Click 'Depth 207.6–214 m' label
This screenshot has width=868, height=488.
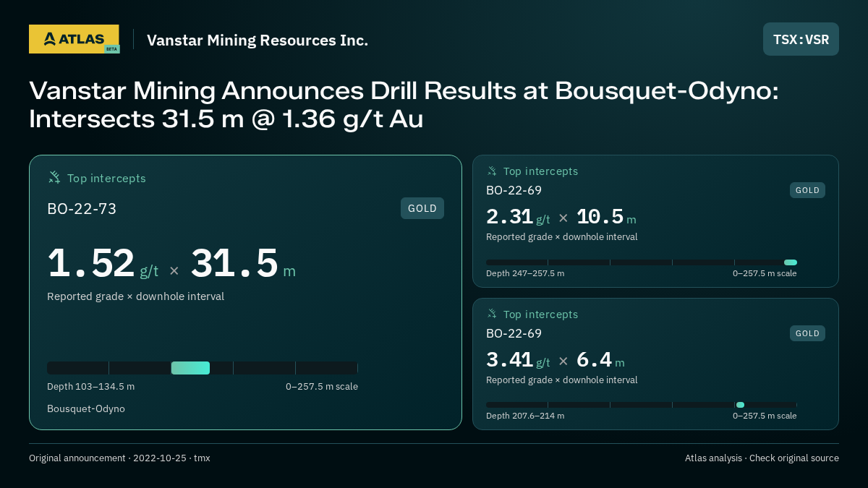(525, 416)
